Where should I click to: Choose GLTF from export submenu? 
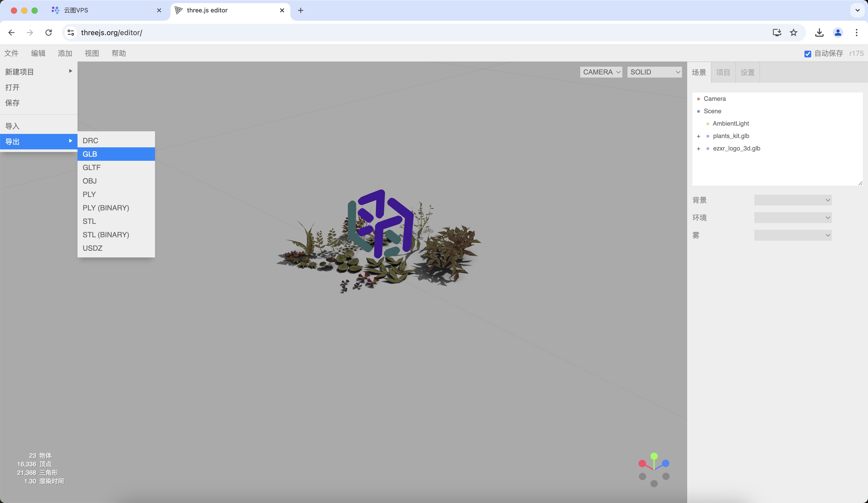[x=92, y=167]
